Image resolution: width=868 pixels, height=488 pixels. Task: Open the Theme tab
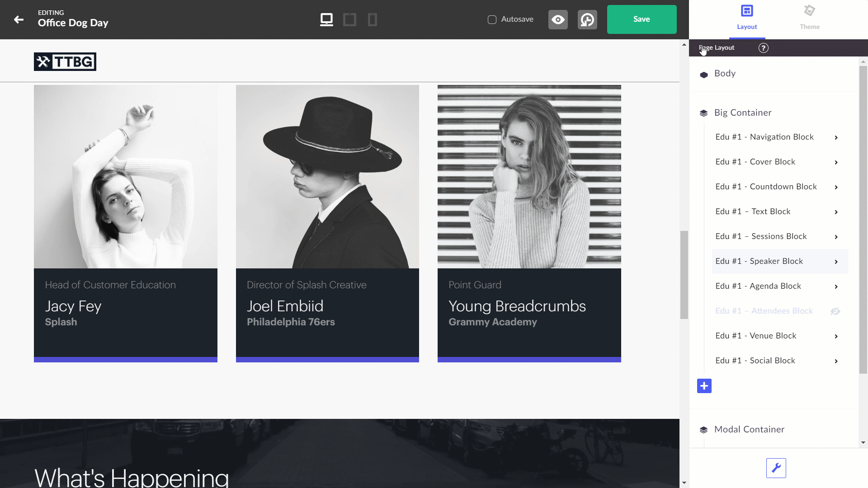tap(809, 18)
